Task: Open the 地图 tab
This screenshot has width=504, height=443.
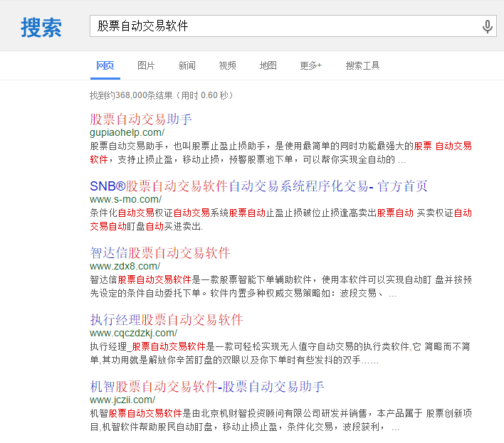Action: 268,65
